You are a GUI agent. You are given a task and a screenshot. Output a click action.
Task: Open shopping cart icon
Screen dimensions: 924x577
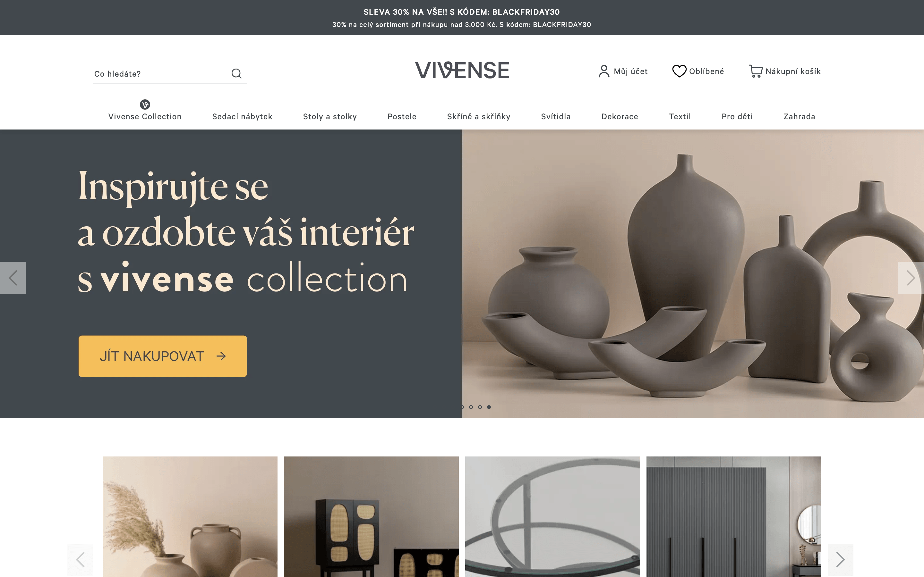(x=755, y=71)
